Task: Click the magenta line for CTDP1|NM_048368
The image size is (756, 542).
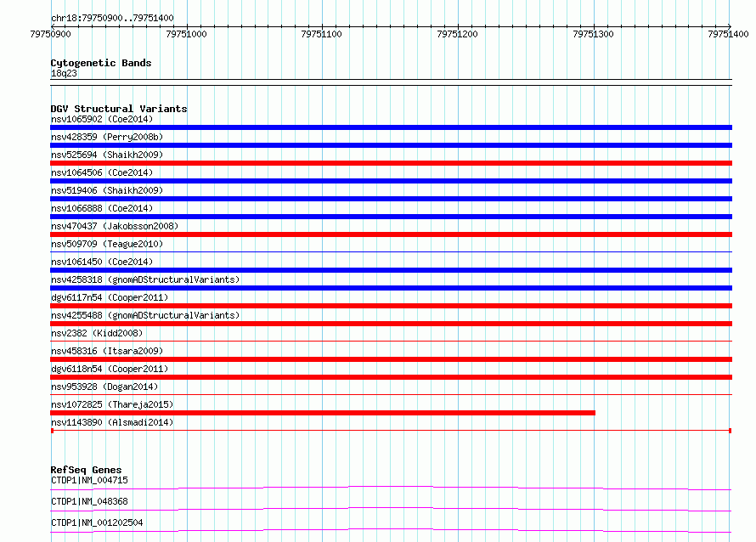Action: pos(391,509)
